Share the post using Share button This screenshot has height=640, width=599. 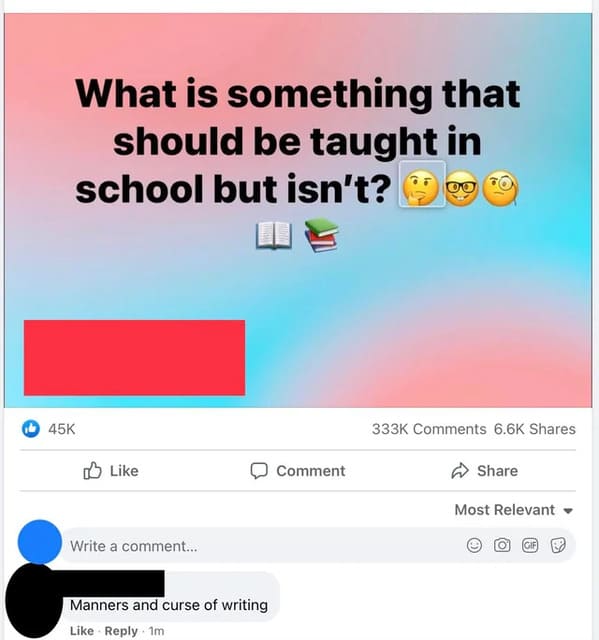(484, 471)
